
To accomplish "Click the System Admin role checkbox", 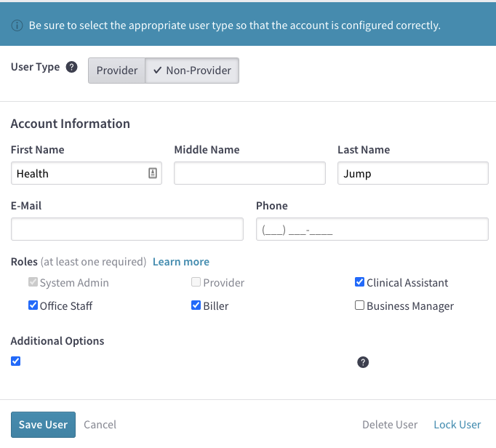I will pos(33,281).
